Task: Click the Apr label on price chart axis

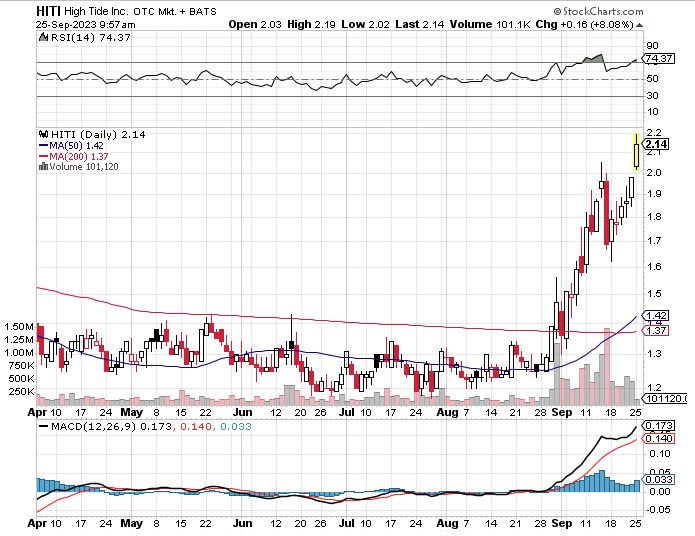Action: 37,412
